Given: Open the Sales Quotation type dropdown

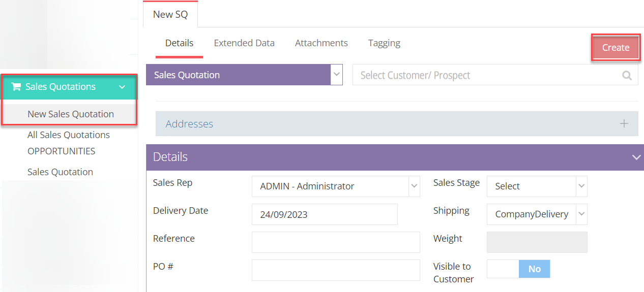Looking at the screenshot, I should point(336,75).
